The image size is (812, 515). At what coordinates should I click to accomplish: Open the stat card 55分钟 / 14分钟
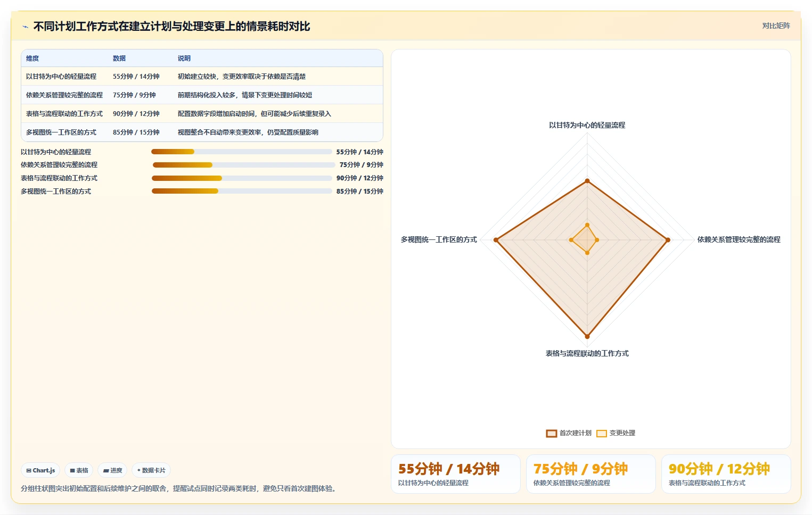pos(456,474)
